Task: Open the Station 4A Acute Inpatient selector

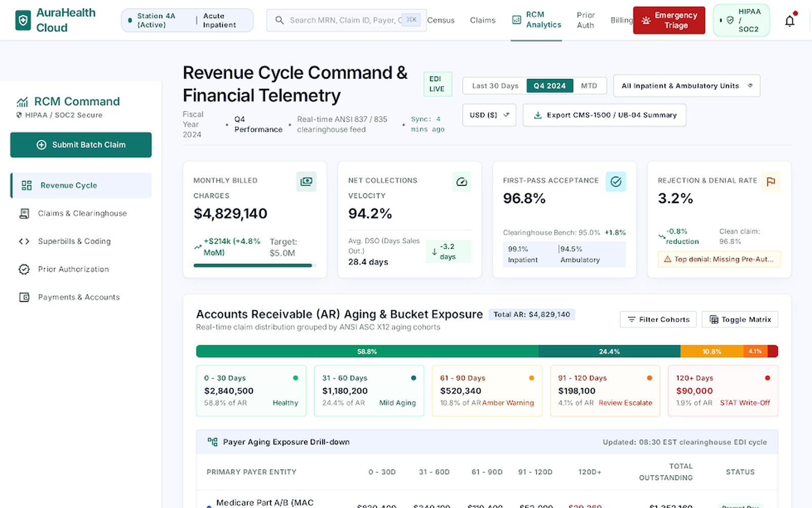Action: click(187, 20)
